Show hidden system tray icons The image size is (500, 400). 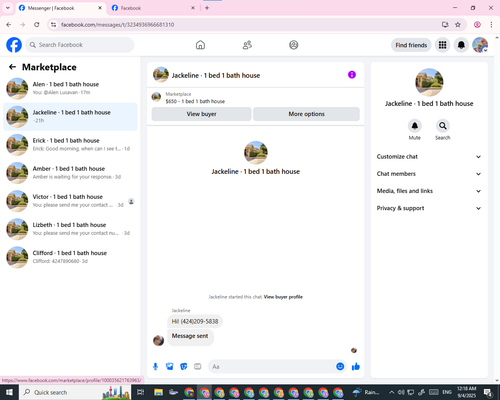pyautogui.click(x=392, y=392)
